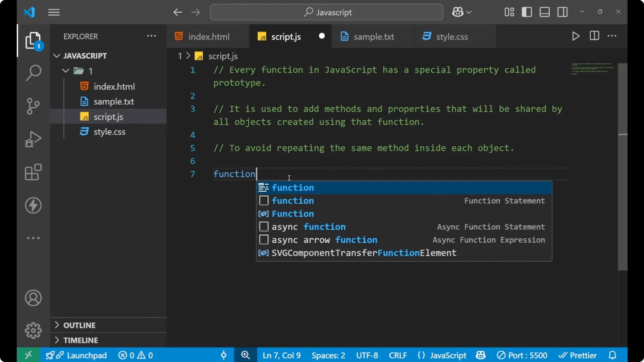
Task: Select the Source Control icon
Action: (33, 106)
